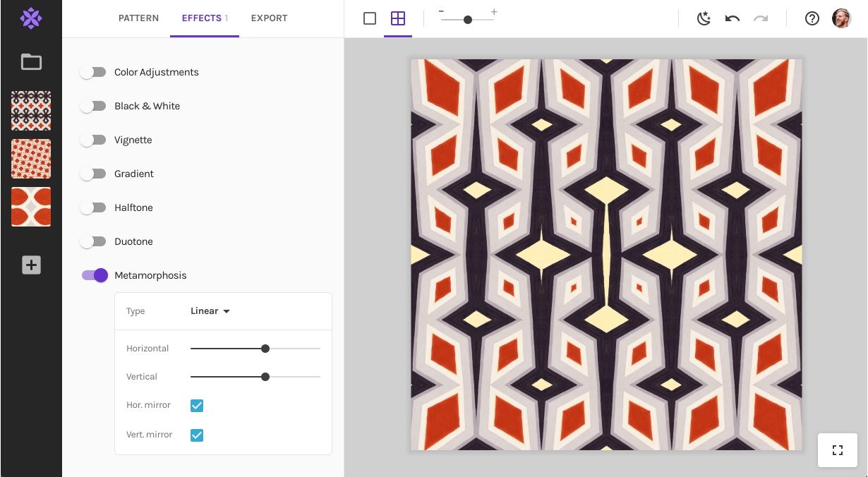Turn off the Metamorphosis toggle
Image resolution: width=868 pixels, height=477 pixels.
tap(95, 275)
